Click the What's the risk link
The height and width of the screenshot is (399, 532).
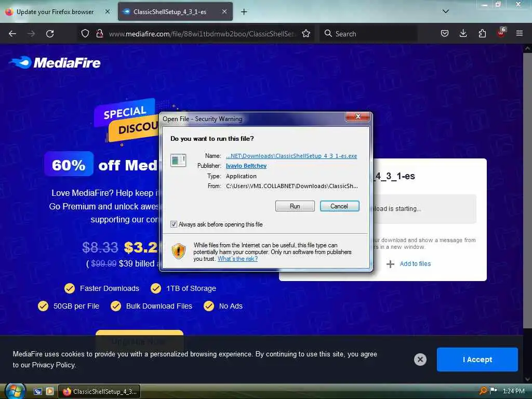(x=237, y=259)
